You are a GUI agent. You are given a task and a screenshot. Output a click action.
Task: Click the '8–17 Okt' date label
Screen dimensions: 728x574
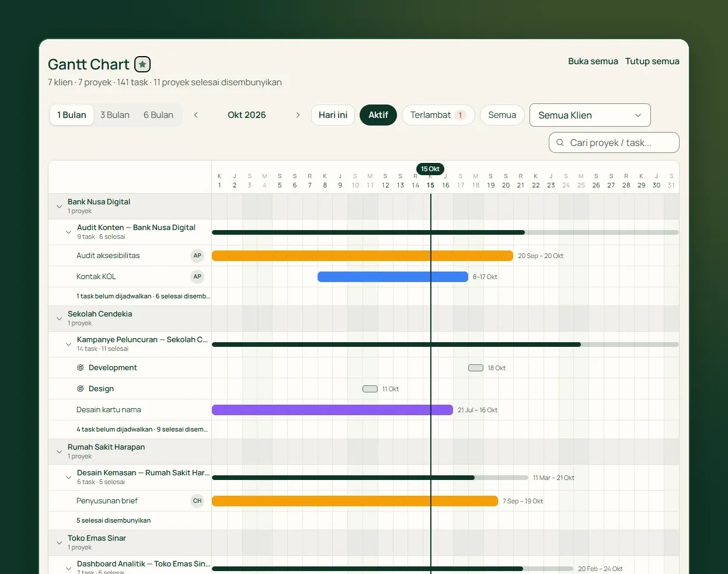pyautogui.click(x=485, y=277)
